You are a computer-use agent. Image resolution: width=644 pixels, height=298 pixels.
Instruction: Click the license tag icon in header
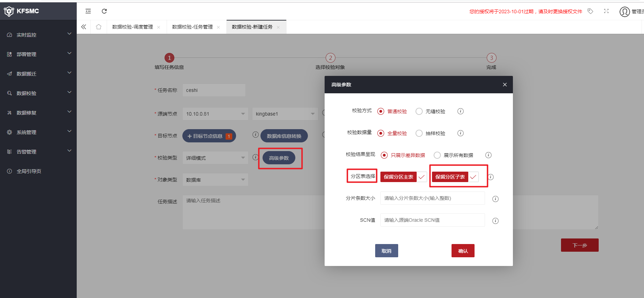point(590,11)
